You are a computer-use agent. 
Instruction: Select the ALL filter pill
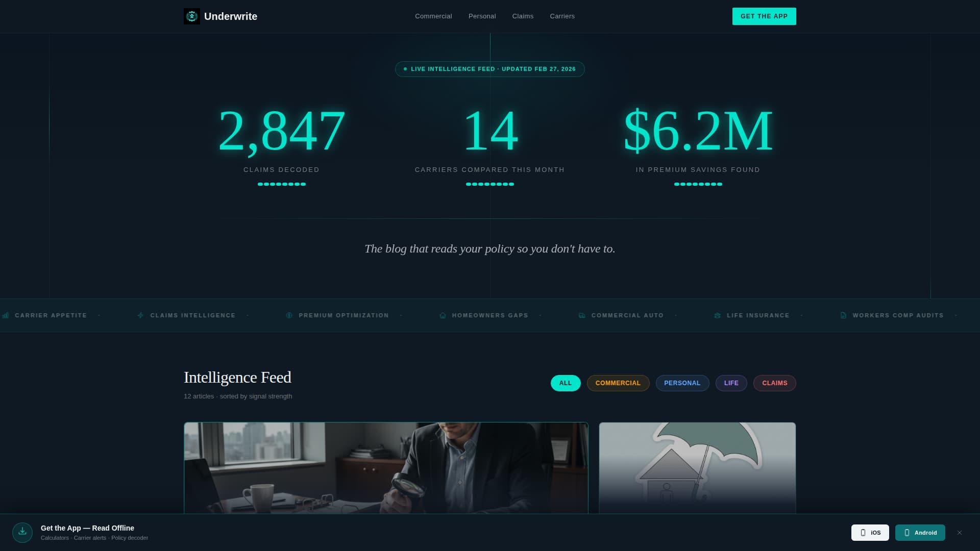pos(566,383)
